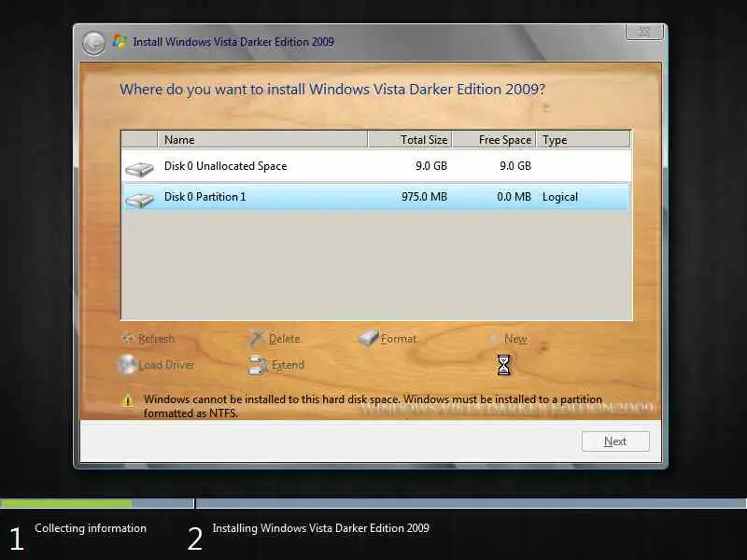
Task: Click the Delete X icon
Action: pyautogui.click(x=256, y=338)
